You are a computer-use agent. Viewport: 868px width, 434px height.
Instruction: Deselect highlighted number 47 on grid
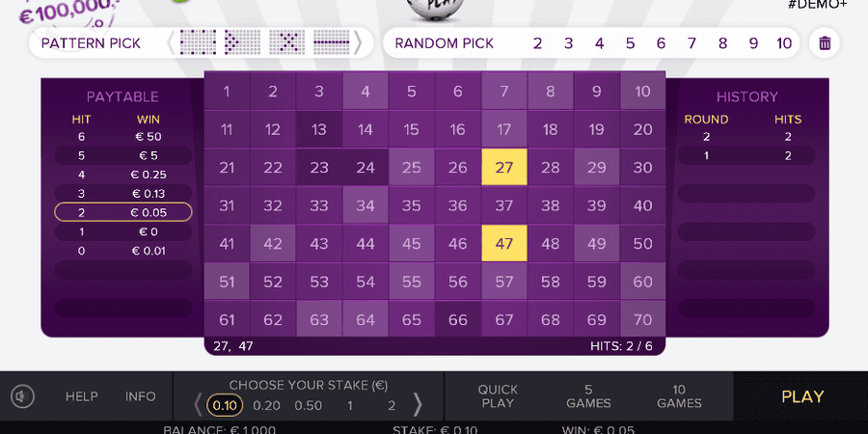click(x=503, y=244)
